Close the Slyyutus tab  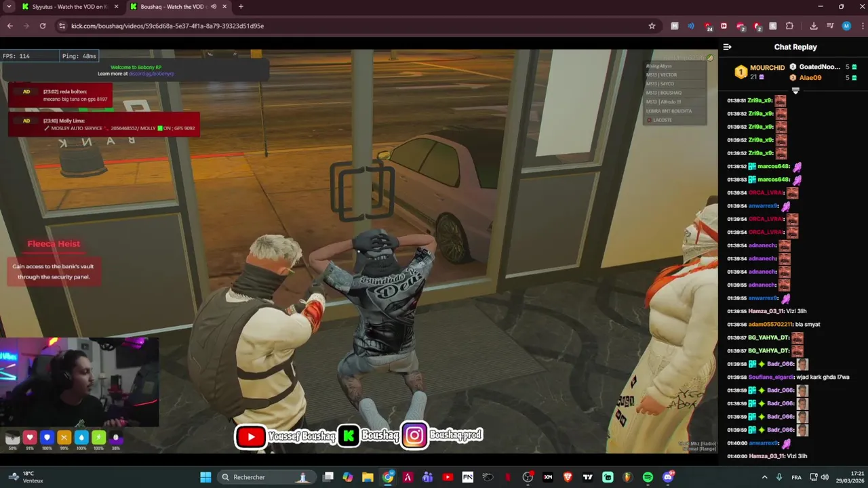coord(116,7)
